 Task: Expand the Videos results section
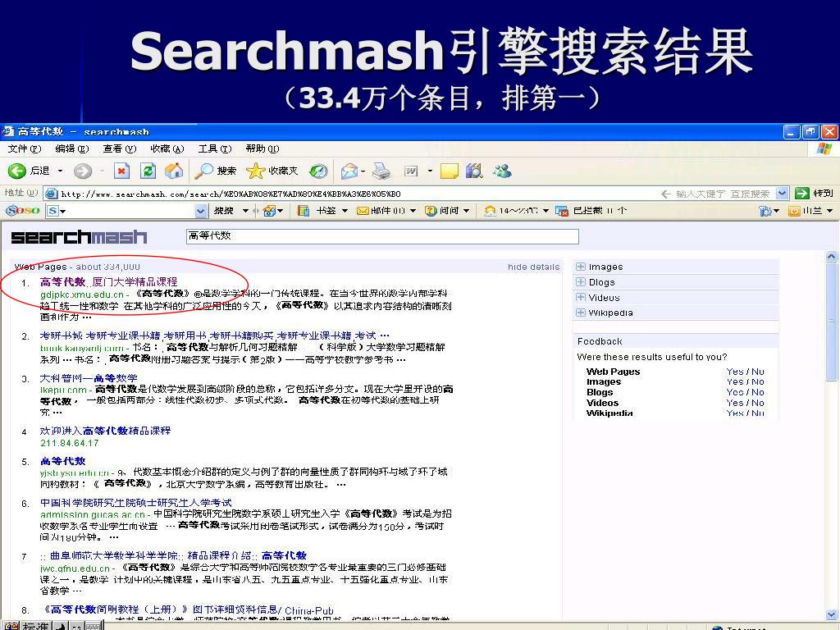pyautogui.click(x=581, y=297)
